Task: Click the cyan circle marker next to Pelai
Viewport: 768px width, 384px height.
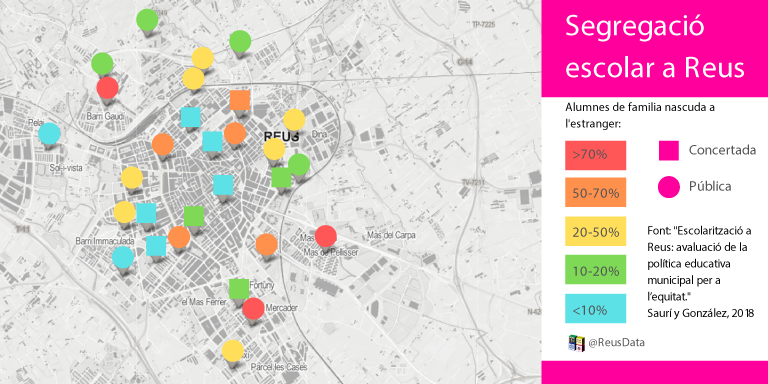Action: click(49, 133)
